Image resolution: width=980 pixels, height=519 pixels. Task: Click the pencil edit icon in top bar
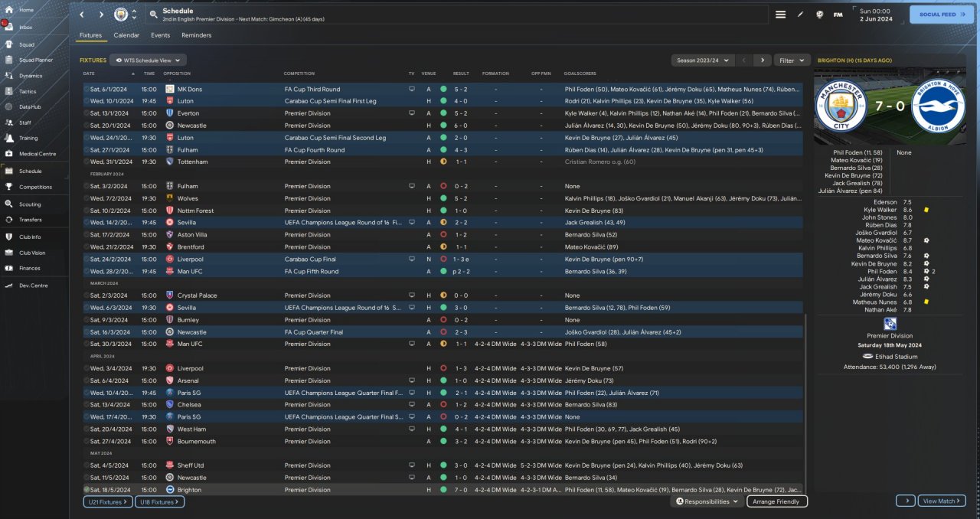click(800, 15)
